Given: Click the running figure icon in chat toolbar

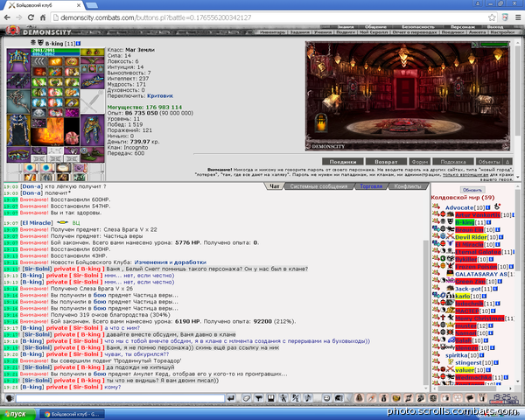Looking at the screenshot, I should (x=283, y=398).
